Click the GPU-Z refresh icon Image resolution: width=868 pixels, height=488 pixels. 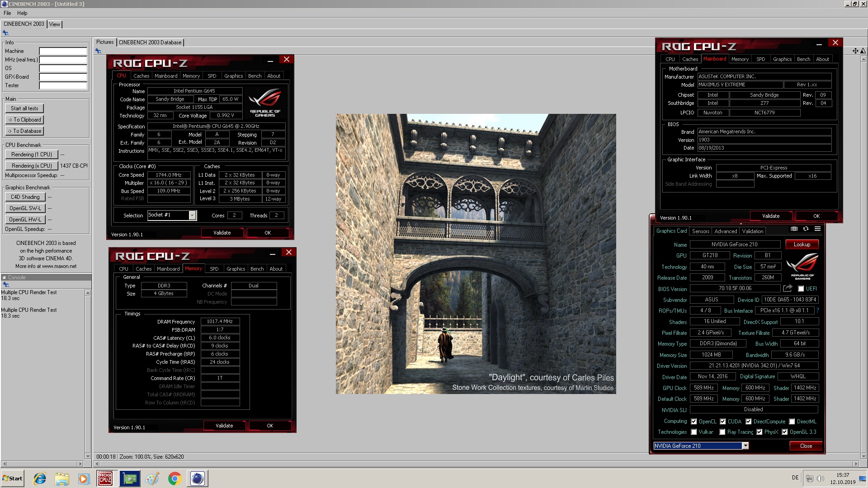pyautogui.click(x=806, y=229)
